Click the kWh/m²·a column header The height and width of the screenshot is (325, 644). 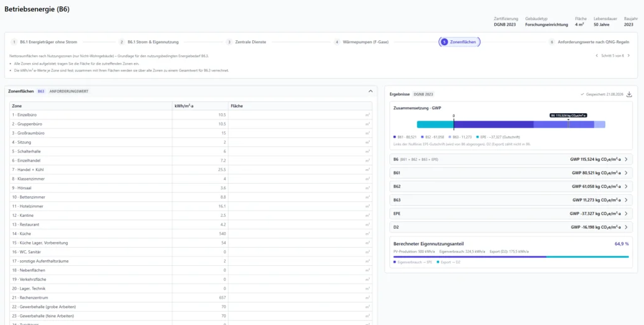click(201, 106)
